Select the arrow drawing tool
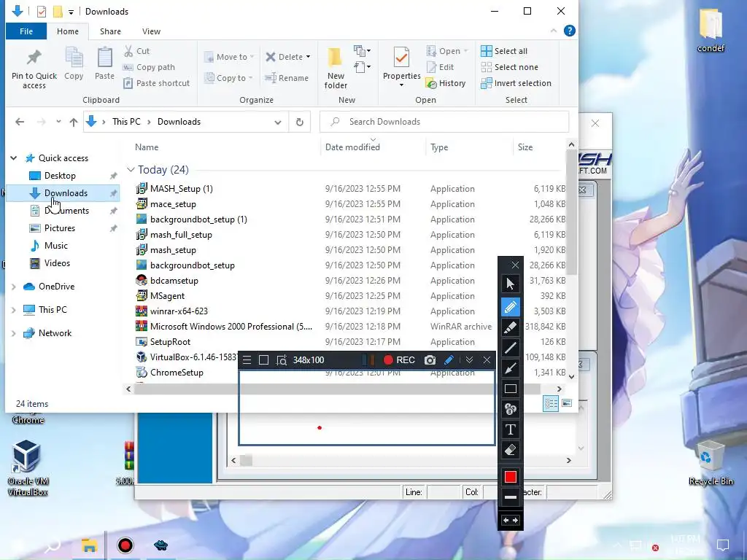Image resolution: width=747 pixels, height=560 pixels. 510,368
